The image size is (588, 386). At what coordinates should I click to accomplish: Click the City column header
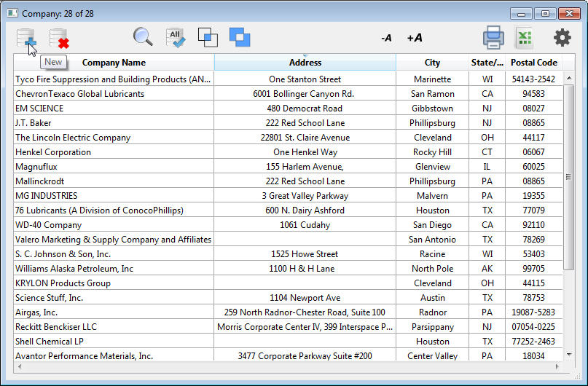(432, 63)
